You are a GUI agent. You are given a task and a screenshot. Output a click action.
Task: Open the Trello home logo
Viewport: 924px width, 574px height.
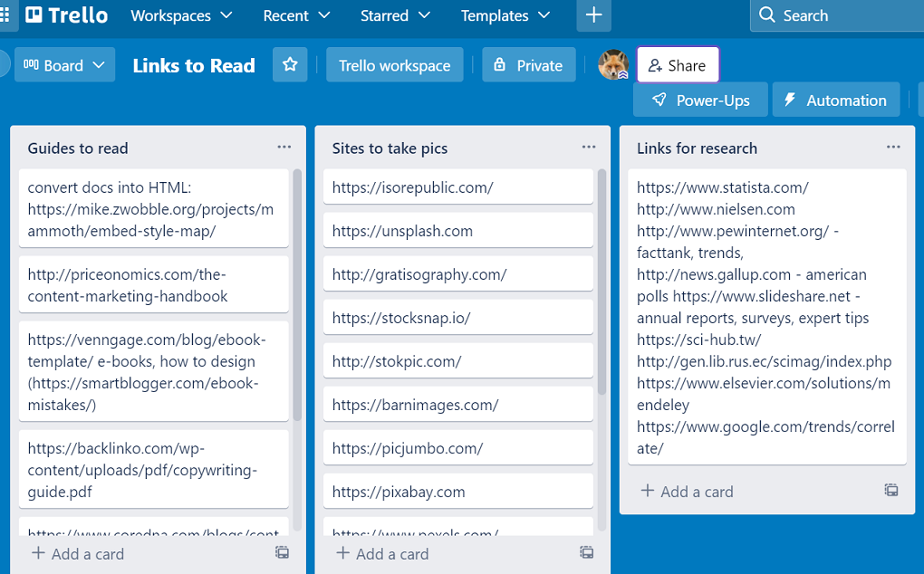pos(67,15)
